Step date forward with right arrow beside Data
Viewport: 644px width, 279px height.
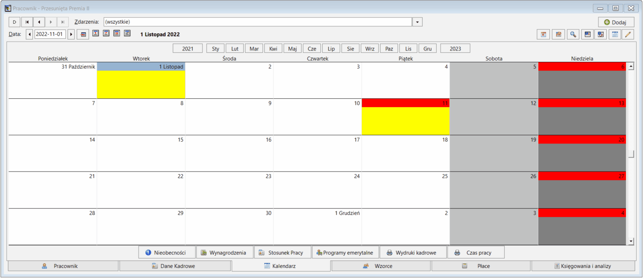(71, 34)
